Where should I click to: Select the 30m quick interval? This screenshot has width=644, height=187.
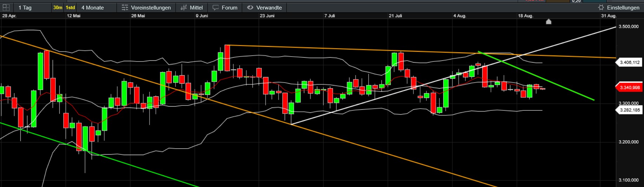point(58,7)
